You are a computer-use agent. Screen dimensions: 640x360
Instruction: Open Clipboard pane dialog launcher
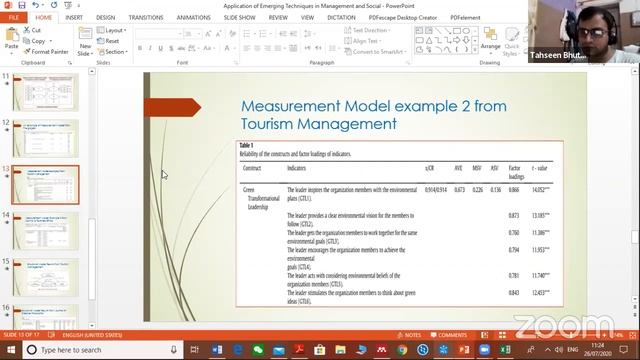pos(70,63)
